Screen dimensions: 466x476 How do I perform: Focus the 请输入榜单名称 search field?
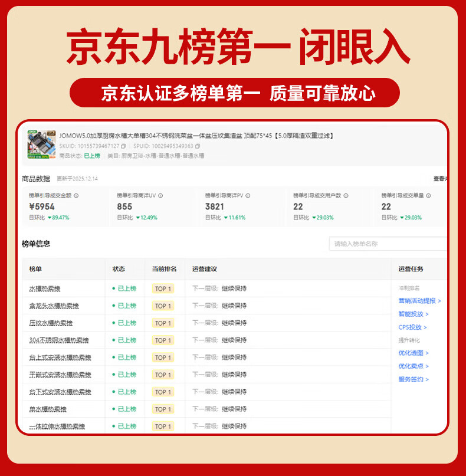coord(388,244)
